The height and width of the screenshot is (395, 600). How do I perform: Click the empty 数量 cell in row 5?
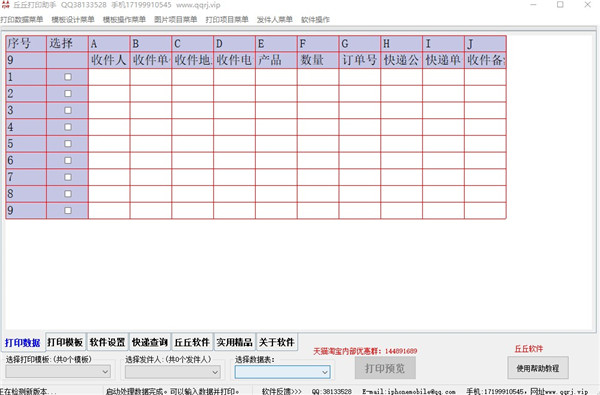coord(318,144)
